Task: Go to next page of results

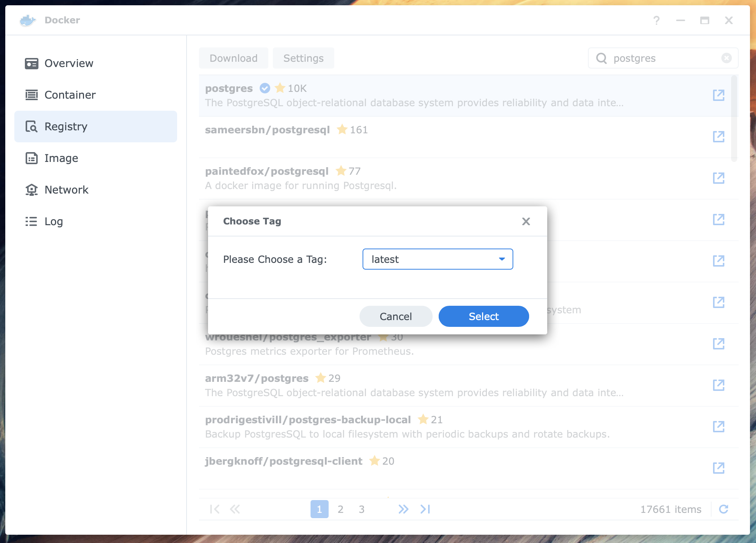Action: tap(403, 509)
